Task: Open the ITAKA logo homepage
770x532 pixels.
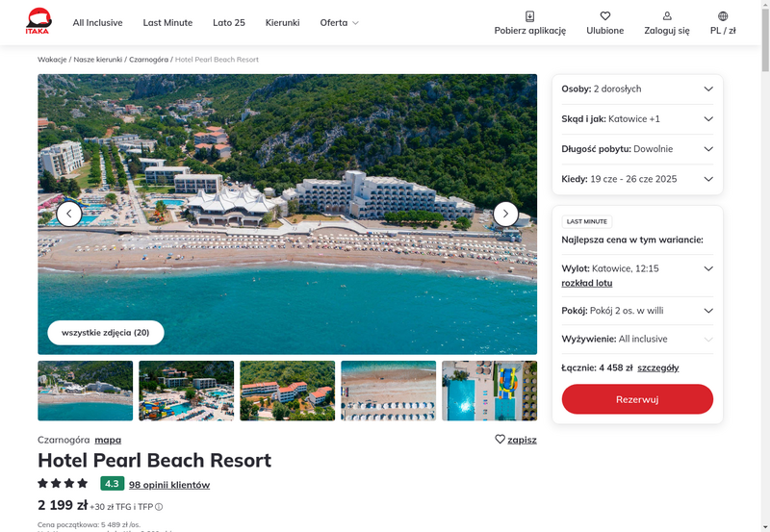Action: (38, 21)
